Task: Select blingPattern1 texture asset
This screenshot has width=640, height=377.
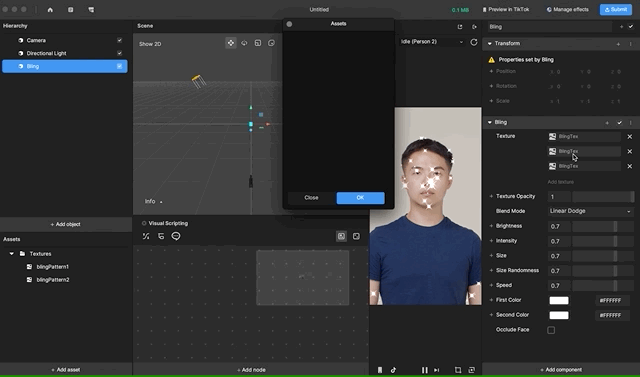Action: pyautogui.click(x=53, y=267)
